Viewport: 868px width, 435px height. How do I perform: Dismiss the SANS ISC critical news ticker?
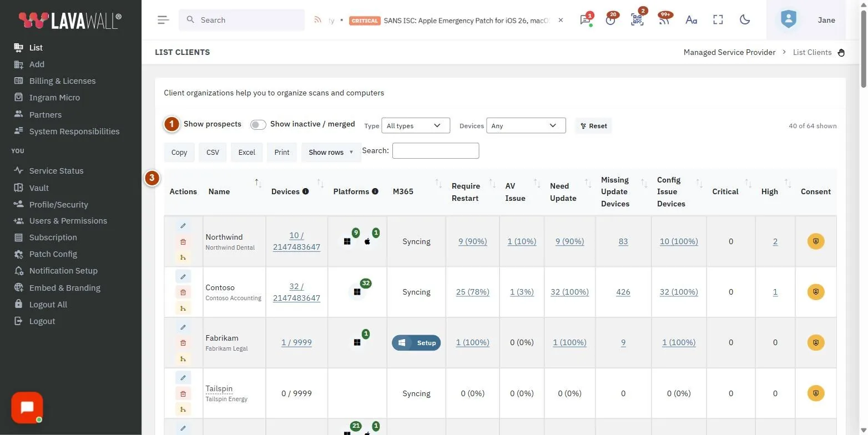(x=561, y=20)
